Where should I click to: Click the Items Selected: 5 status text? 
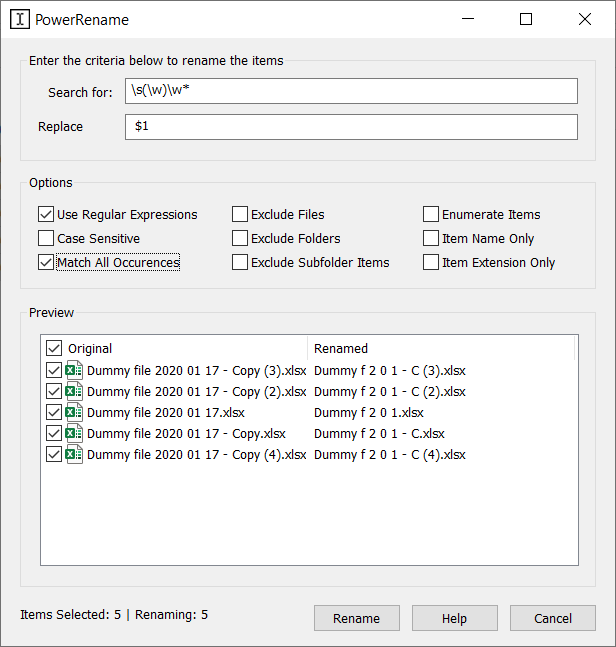click(x=71, y=615)
